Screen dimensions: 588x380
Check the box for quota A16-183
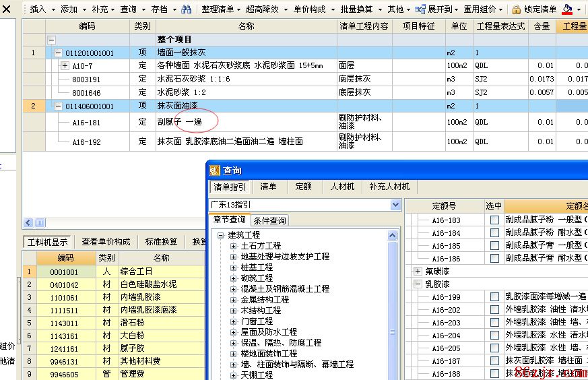pos(494,220)
